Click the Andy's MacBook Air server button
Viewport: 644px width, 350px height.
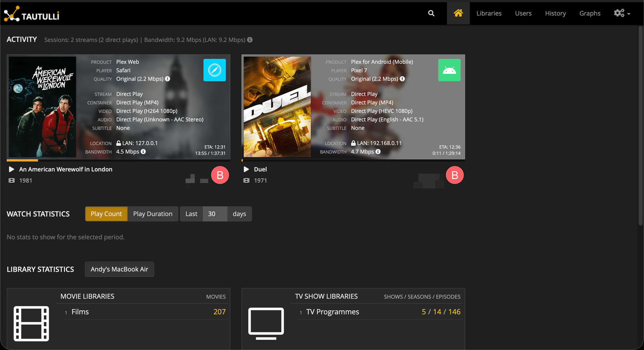click(x=119, y=269)
